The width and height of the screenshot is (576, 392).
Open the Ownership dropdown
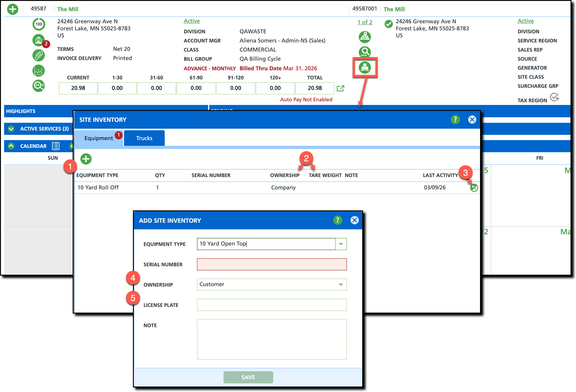pyautogui.click(x=271, y=284)
